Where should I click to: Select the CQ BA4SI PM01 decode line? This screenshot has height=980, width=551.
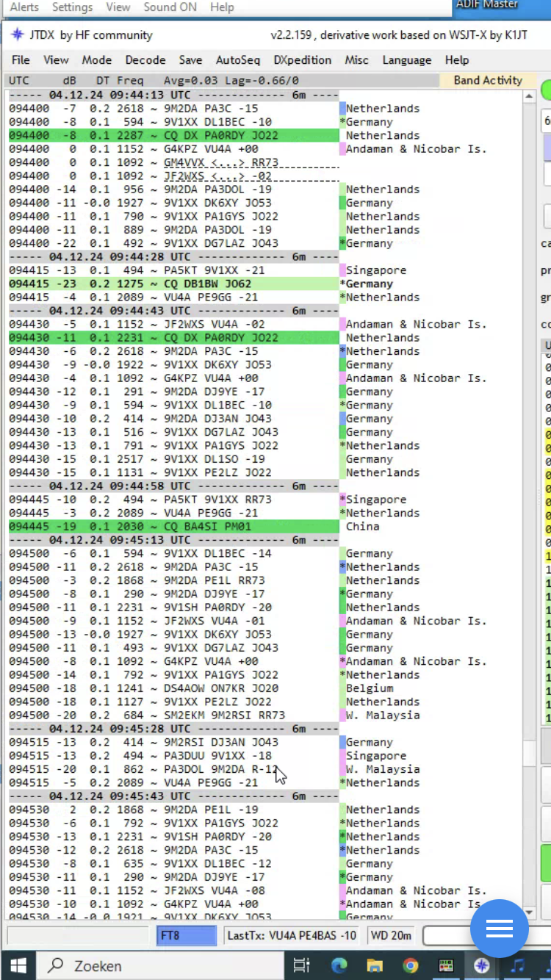coord(173,527)
